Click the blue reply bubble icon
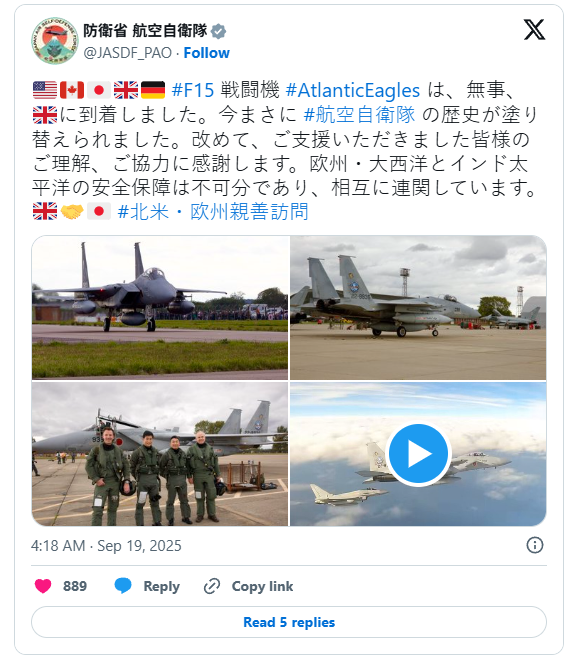Viewport: 577px width, 668px height. point(123,586)
